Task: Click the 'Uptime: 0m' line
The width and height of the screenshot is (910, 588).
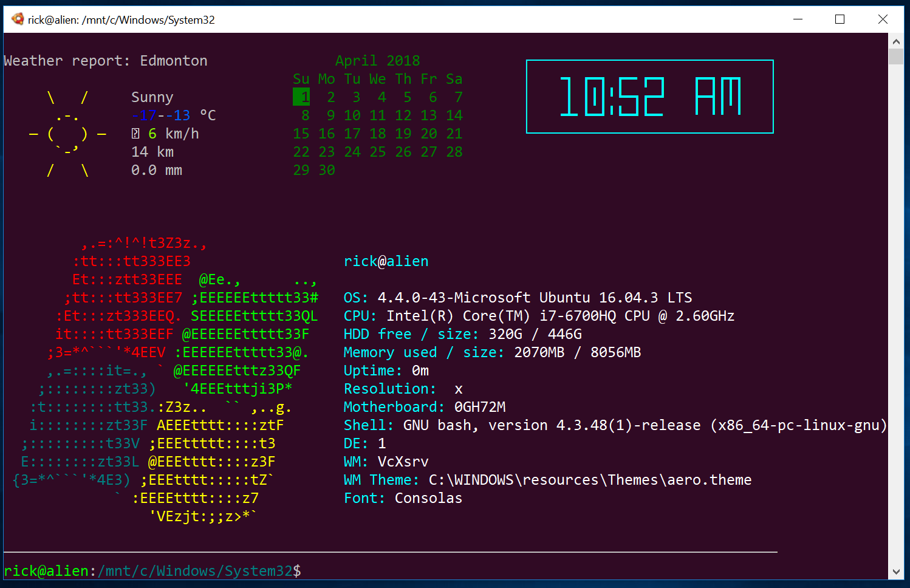Action: point(386,371)
